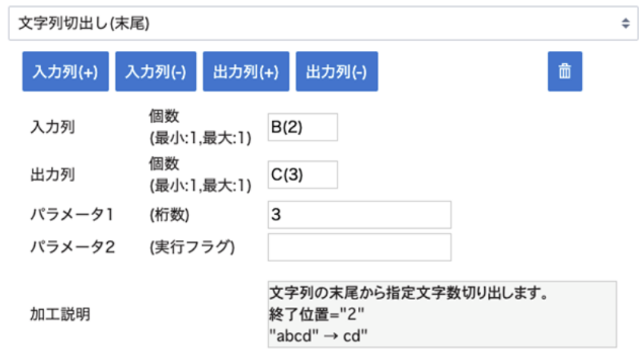This screenshot has width=644, height=360.
Task: Click the 出力列 row label
Action: (x=53, y=175)
